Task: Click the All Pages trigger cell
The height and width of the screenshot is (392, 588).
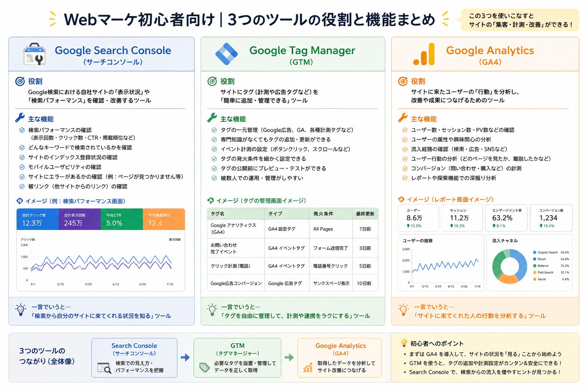Action: click(x=323, y=229)
